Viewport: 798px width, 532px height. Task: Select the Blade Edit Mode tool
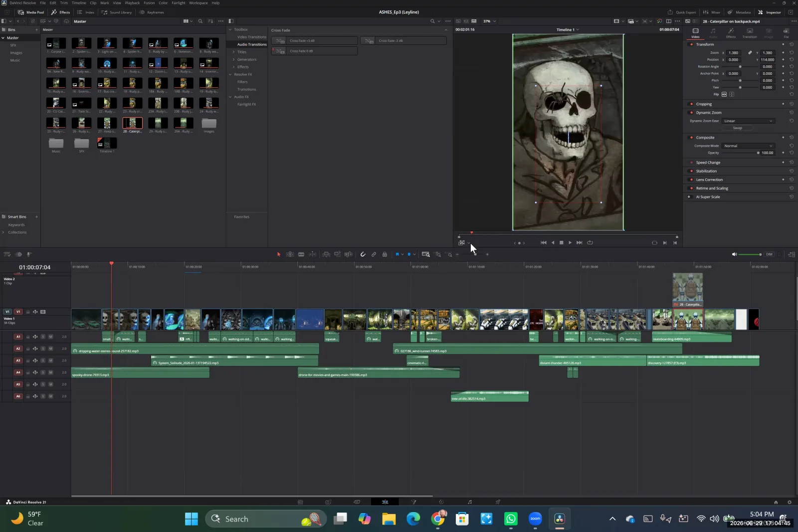point(301,254)
